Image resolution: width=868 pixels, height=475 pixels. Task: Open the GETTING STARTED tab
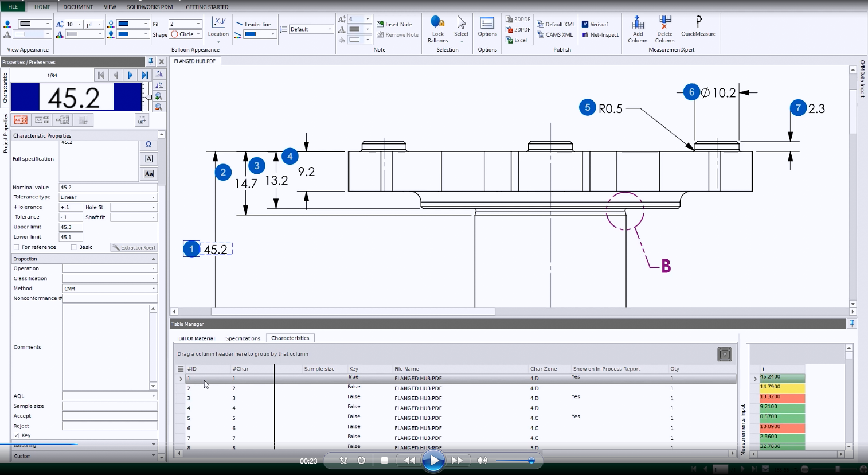tap(207, 7)
